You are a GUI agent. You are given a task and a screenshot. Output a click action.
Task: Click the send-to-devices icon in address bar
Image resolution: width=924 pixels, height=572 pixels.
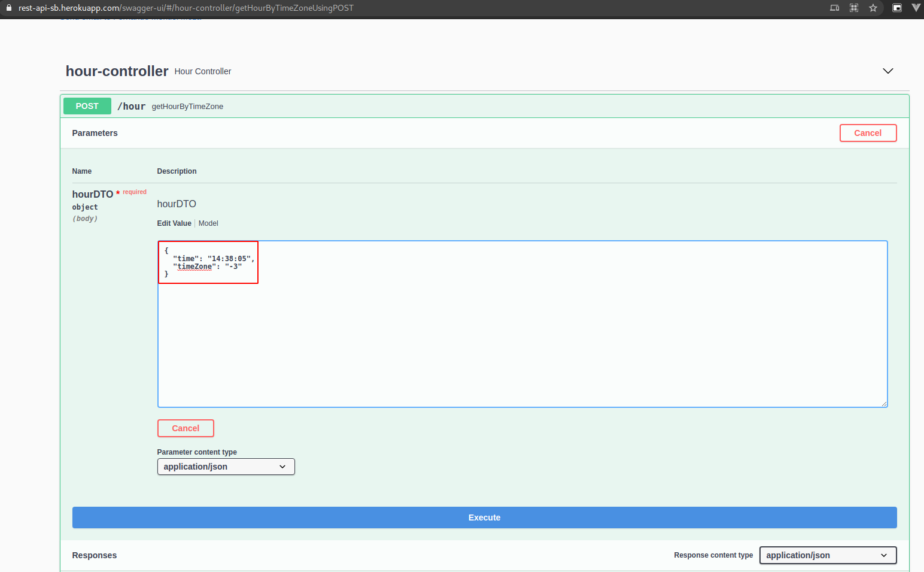(x=835, y=8)
